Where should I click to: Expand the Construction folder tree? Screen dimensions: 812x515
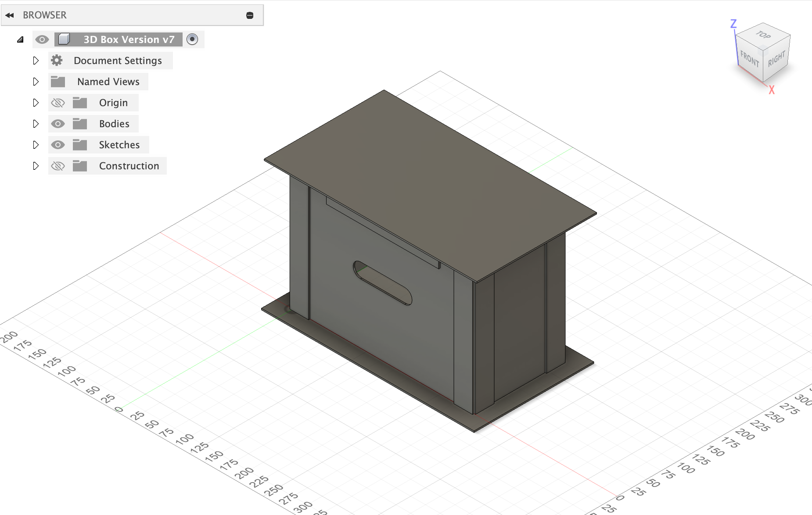[36, 165]
